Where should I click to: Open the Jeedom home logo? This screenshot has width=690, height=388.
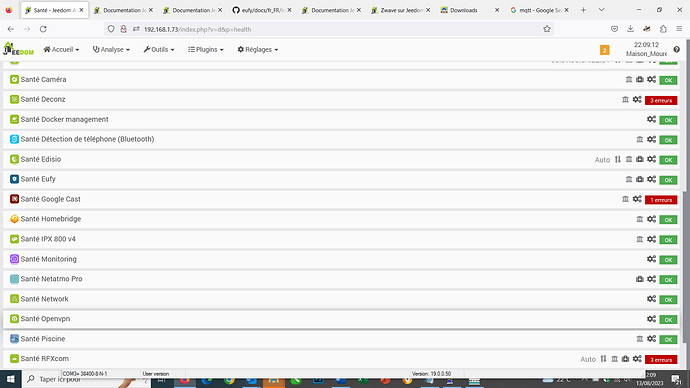tap(18, 49)
